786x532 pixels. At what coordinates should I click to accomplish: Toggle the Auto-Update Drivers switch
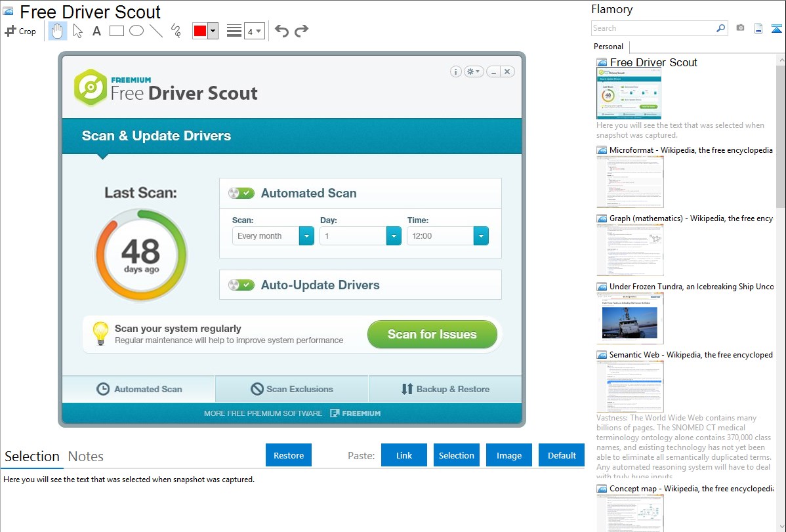[241, 285]
